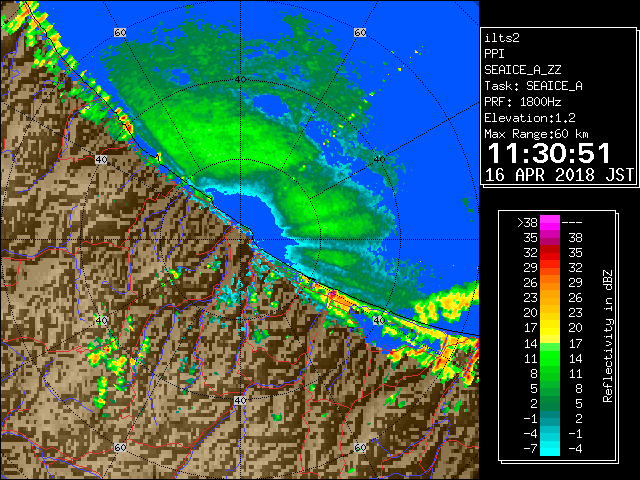Click the '40' label over the northeast sea
This screenshot has width=640, height=480.
point(379,159)
